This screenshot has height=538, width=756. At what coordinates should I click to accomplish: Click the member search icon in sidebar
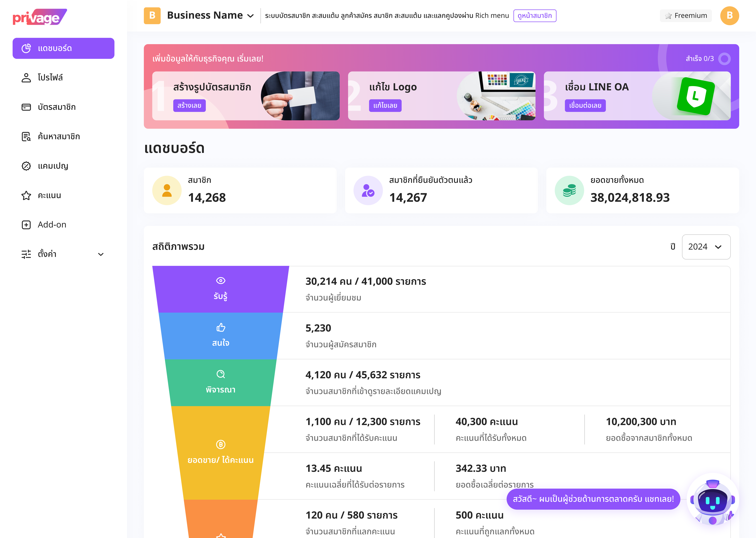[x=26, y=136]
